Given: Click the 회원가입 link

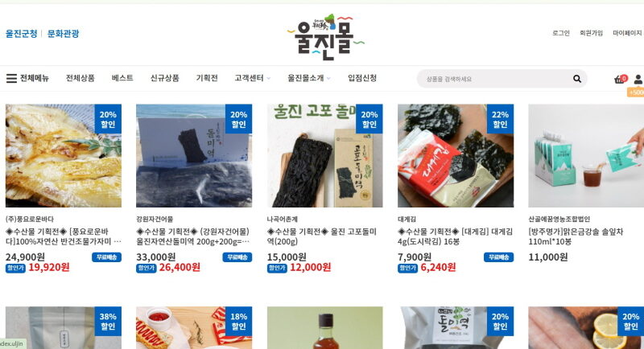Looking at the screenshot, I should pos(591,33).
